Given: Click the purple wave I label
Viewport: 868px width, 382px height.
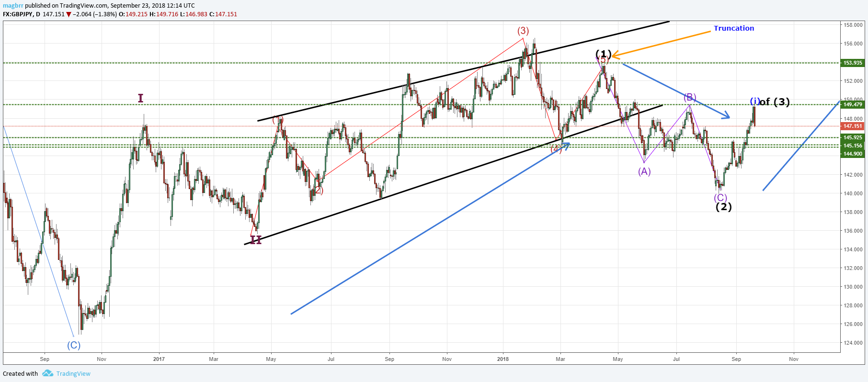Looking at the screenshot, I should tap(140, 98).
